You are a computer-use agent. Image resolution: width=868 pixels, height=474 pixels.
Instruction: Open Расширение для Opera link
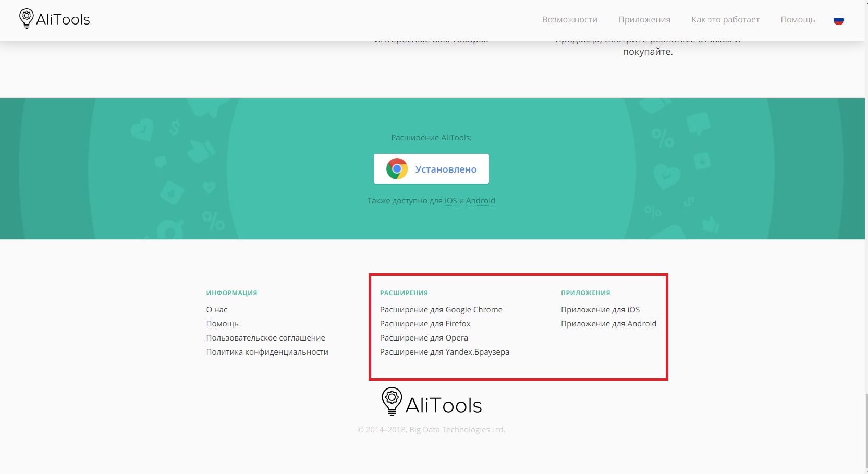point(424,338)
